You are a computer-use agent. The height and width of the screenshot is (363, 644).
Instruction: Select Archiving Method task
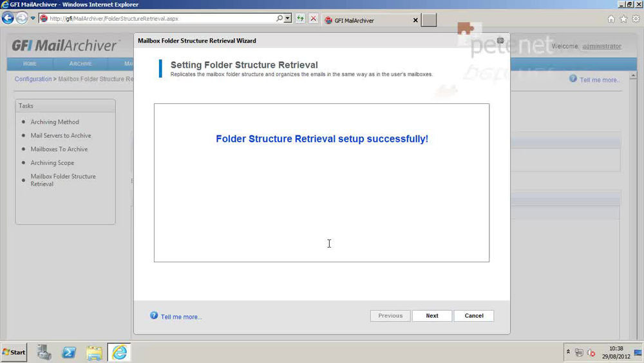point(55,122)
